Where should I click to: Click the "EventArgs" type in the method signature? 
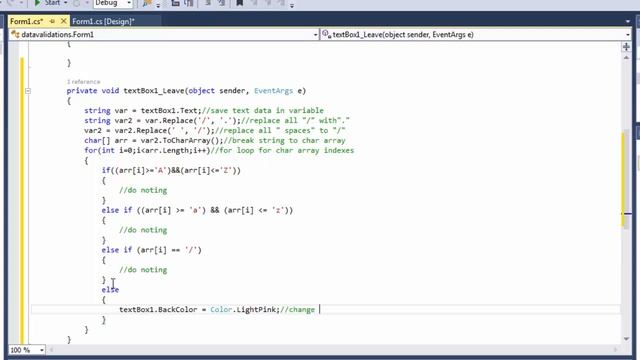click(273, 91)
